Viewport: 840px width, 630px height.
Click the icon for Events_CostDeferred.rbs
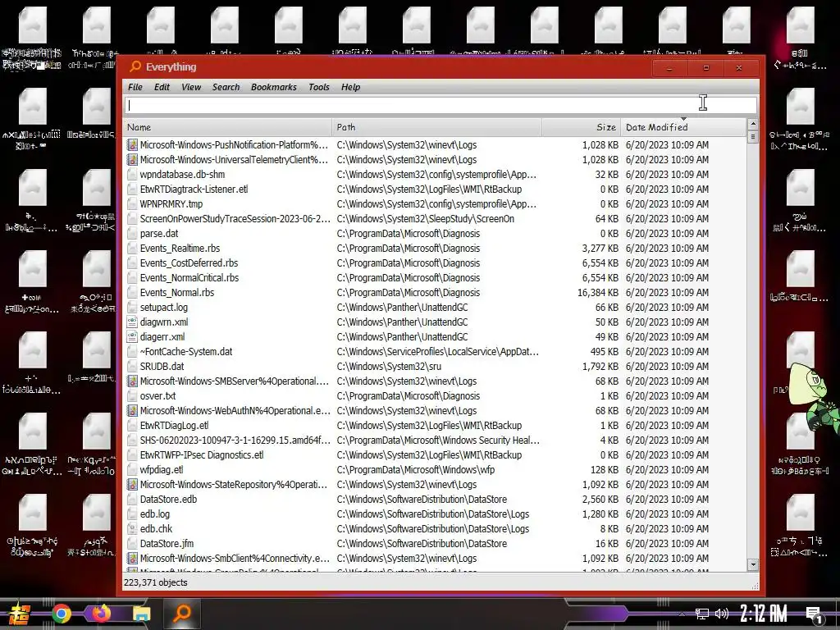pos(132,263)
